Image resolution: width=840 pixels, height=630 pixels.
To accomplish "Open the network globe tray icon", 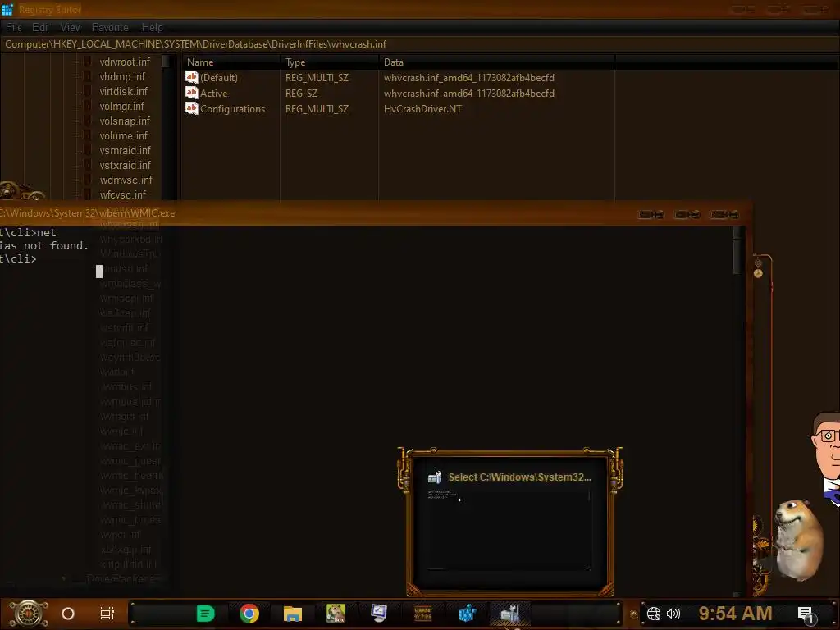I will [x=654, y=614].
